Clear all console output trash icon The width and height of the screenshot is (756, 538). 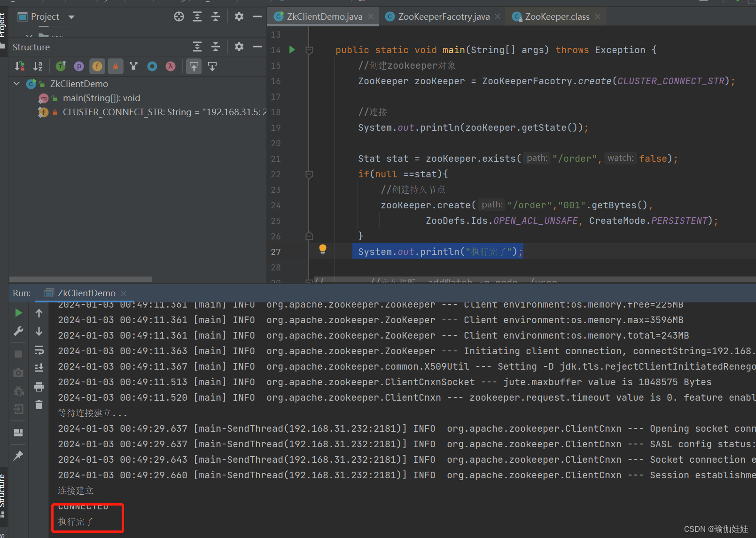click(x=39, y=404)
